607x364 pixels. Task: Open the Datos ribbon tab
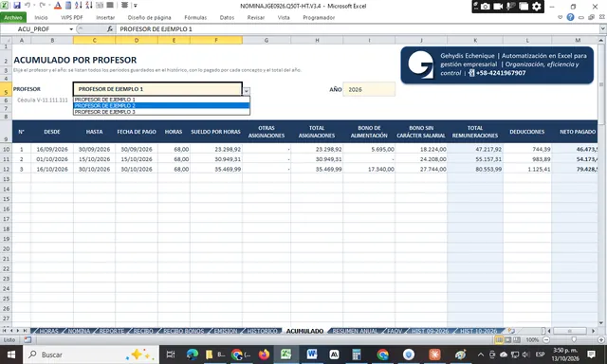click(227, 17)
